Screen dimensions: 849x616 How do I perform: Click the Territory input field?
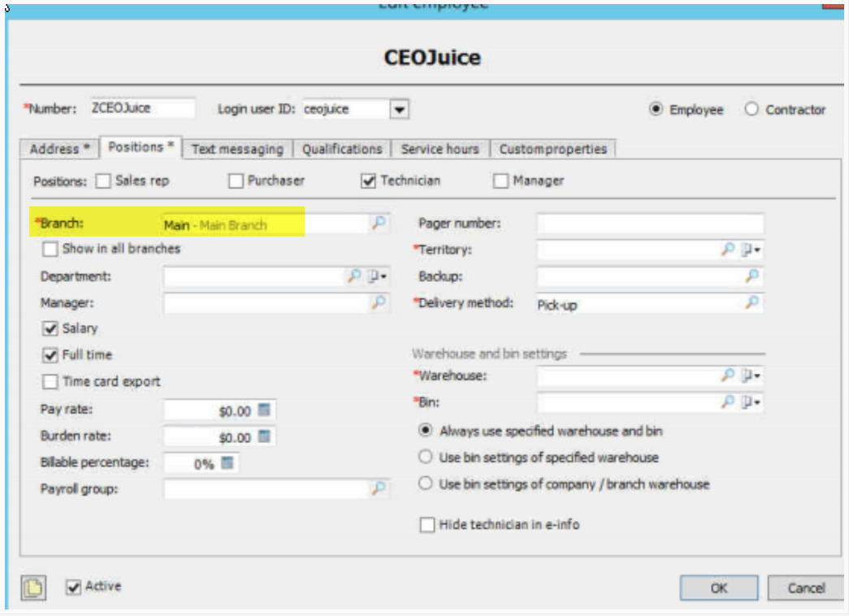tap(628, 249)
